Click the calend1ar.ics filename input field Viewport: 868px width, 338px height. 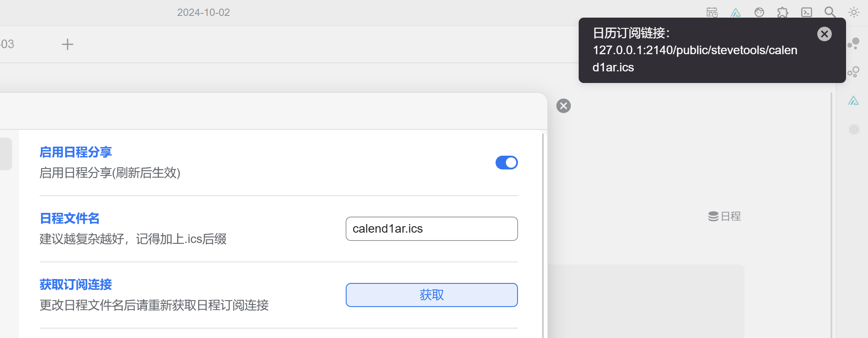point(431,229)
